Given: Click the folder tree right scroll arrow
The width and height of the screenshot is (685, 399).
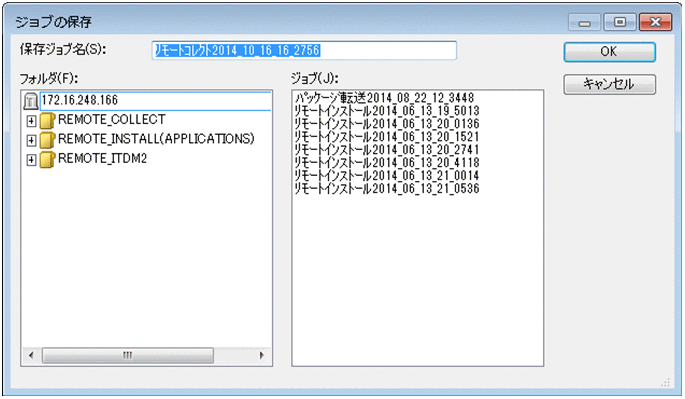Looking at the screenshot, I should (262, 355).
